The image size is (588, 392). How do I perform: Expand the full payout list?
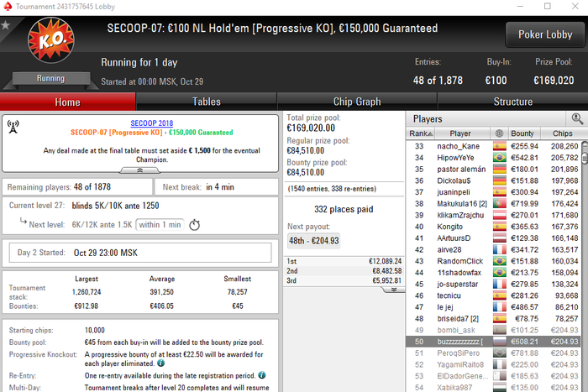coord(393,290)
